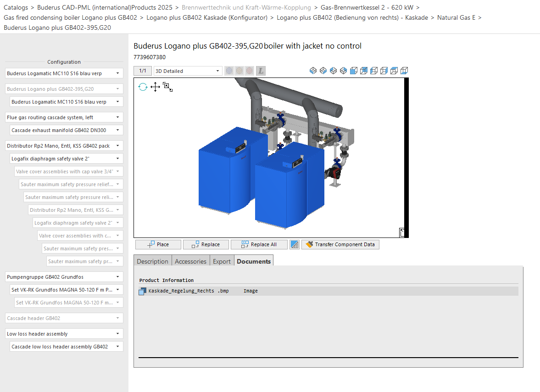
Task: Activate the rotate view icon in the 3D preview
Action: [x=143, y=87]
